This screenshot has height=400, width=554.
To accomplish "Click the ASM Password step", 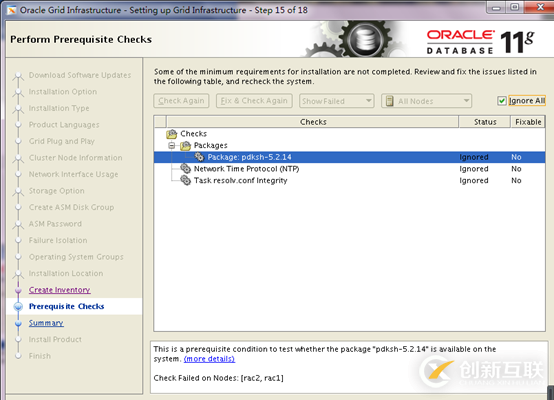I will click(x=55, y=224).
